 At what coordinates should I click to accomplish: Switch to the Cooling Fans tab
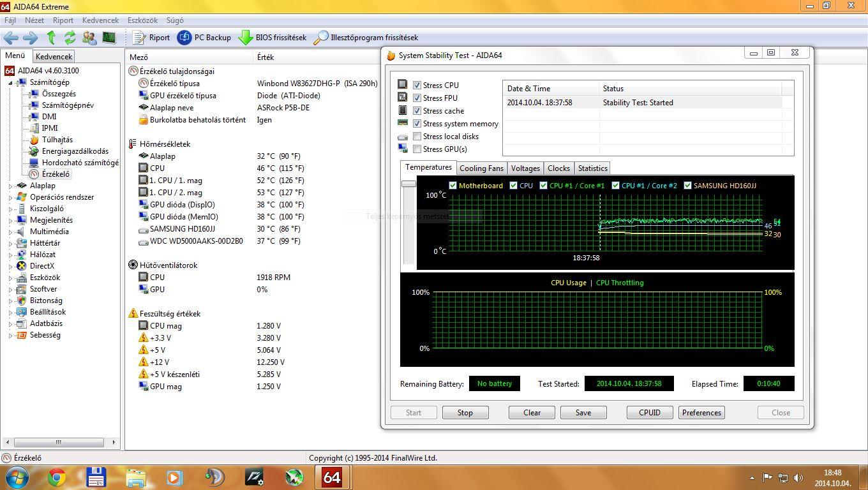pos(481,168)
